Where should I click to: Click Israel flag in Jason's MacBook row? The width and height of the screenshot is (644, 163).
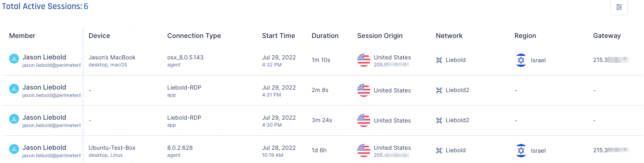[521, 60]
